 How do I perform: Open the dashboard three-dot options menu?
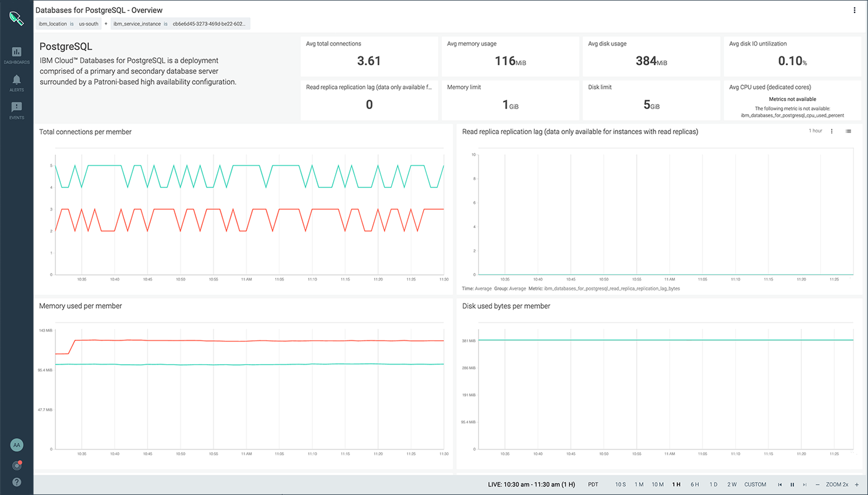click(x=854, y=10)
